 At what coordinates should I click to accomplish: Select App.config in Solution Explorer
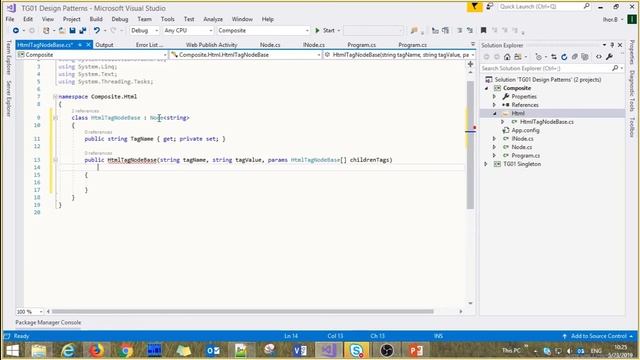coord(525,130)
